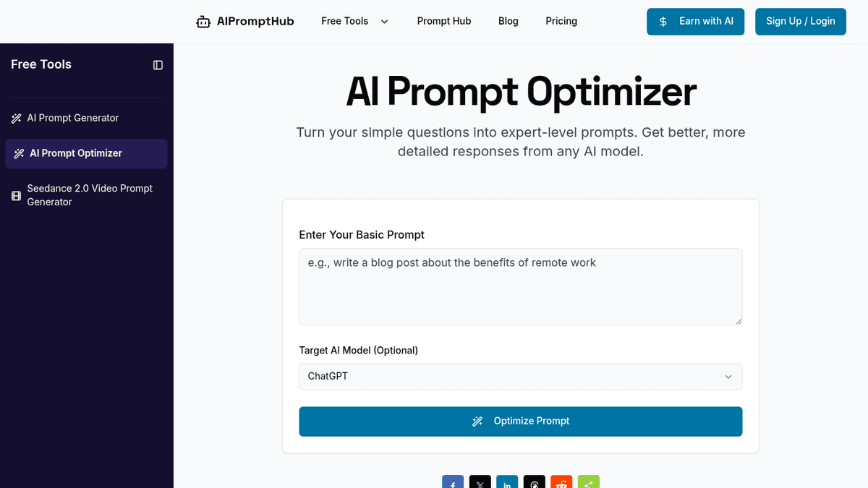The width and height of the screenshot is (868, 488).
Task: Click Sign Up / Login button
Action: (x=800, y=22)
